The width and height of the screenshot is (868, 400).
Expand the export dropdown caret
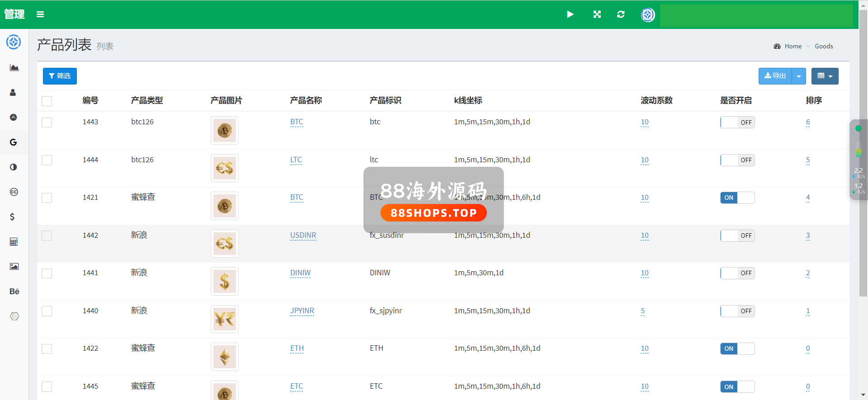[x=799, y=76]
